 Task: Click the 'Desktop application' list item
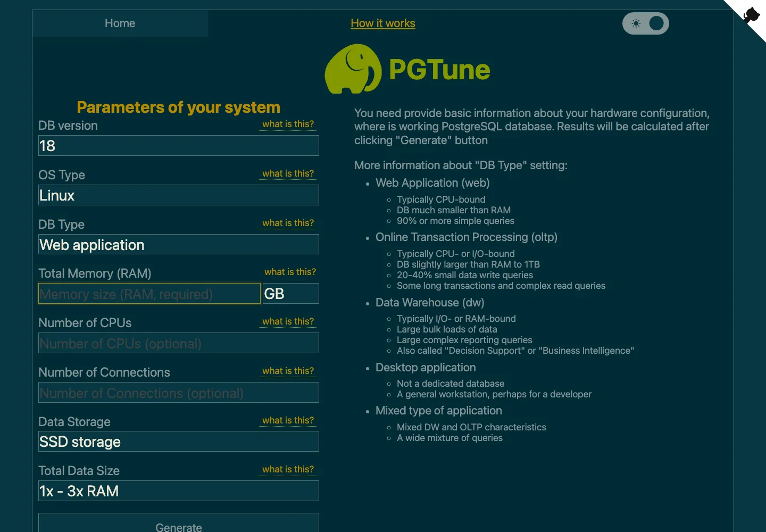(x=426, y=368)
